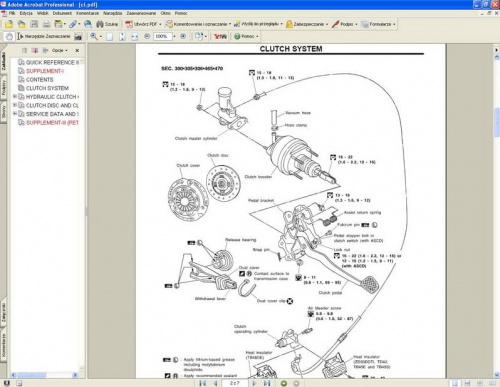500x387 pixels.
Task: Click the bookmarks panel horizontal scrollbar
Action: tap(44, 375)
